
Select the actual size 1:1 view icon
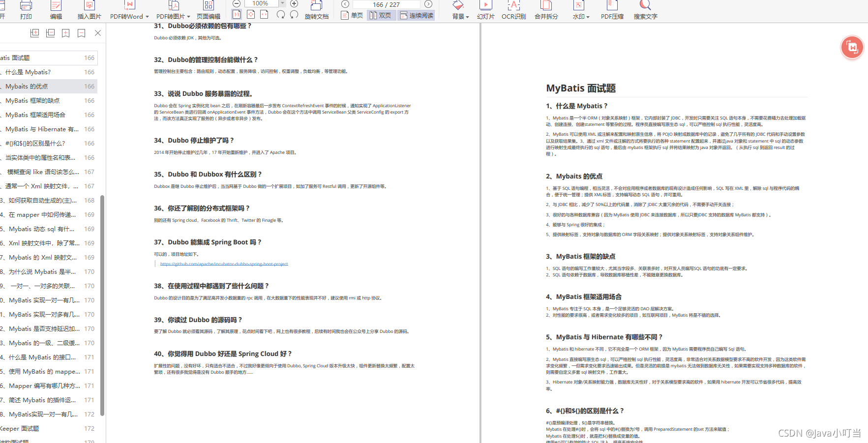237,15
